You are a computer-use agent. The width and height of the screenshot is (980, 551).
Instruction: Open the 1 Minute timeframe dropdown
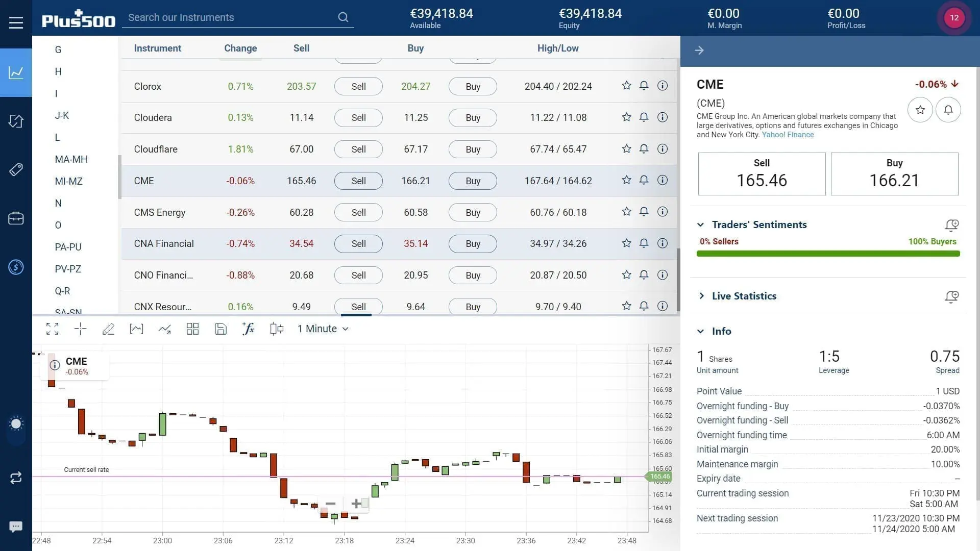323,329
